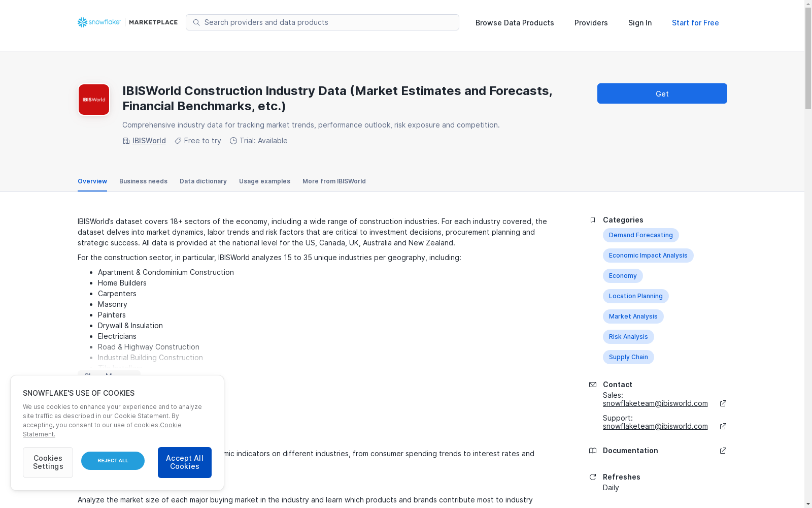Select the Demand Forecasting category tag

(641, 235)
